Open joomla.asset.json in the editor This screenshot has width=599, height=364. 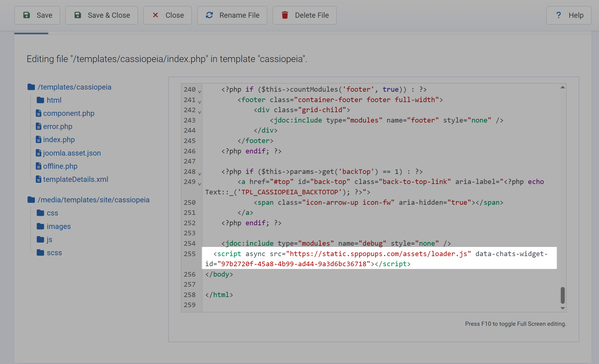pos(72,153)
